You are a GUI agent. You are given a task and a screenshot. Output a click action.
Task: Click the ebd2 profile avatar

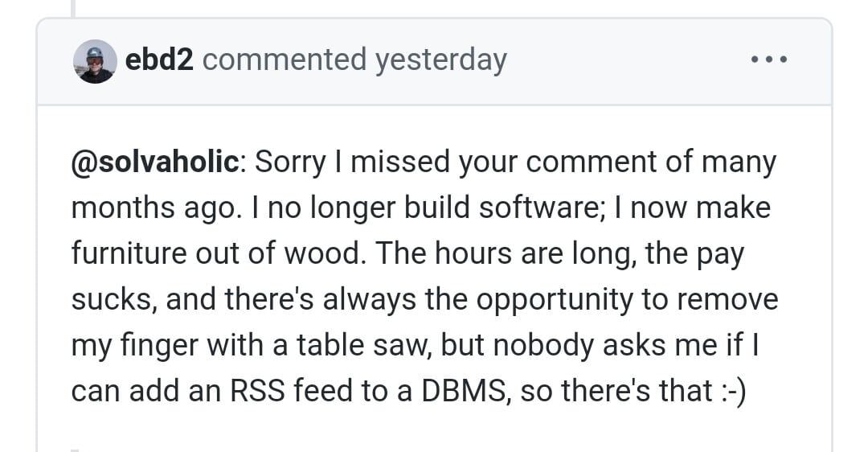point(94,61)
